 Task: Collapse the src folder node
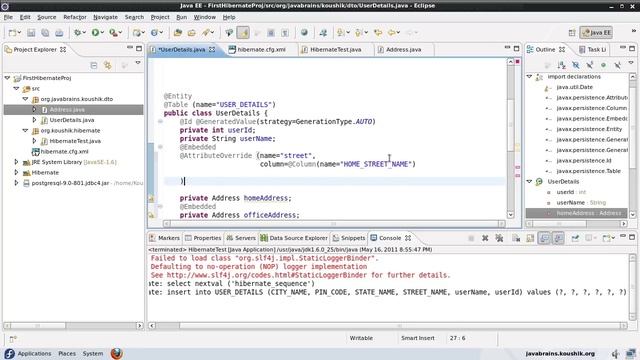pos(16,88)
